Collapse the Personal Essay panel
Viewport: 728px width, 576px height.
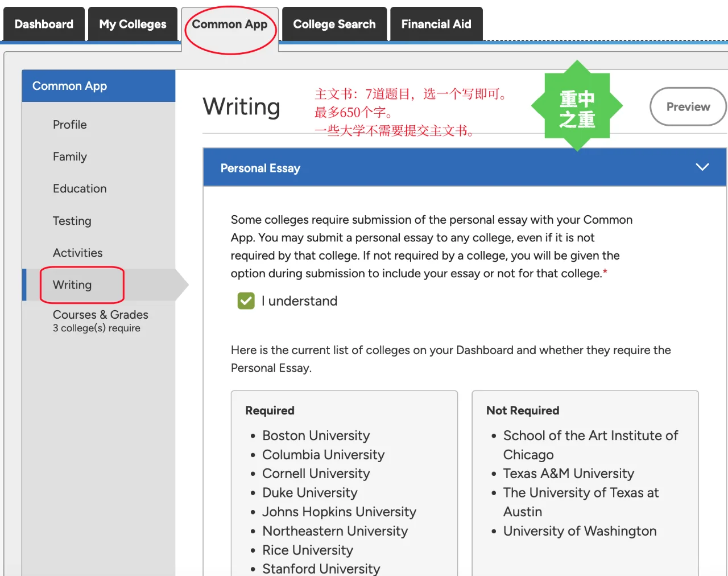(702, 167)
